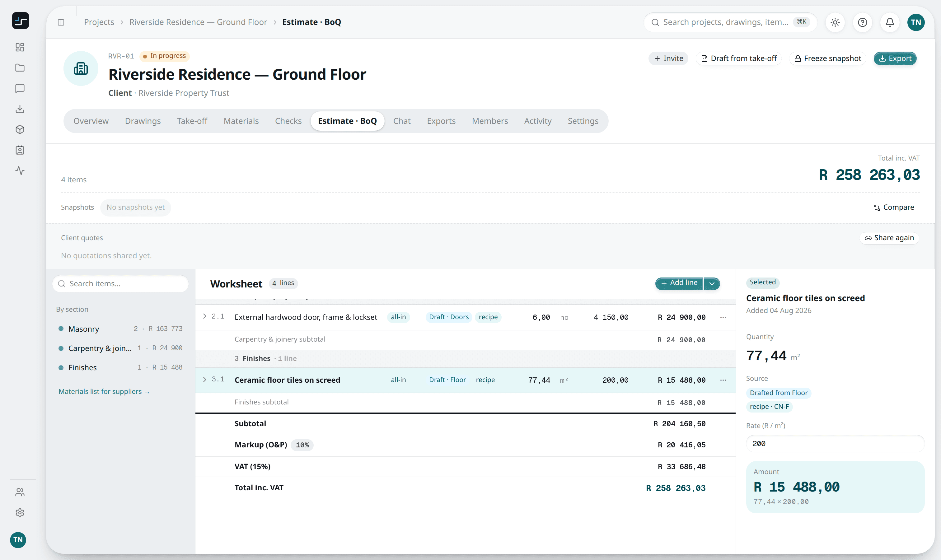Image resolution: width=941 pixels, height=560 pixels.
Task: Open the folder icon in sidebar
Action: coord(20,68)
